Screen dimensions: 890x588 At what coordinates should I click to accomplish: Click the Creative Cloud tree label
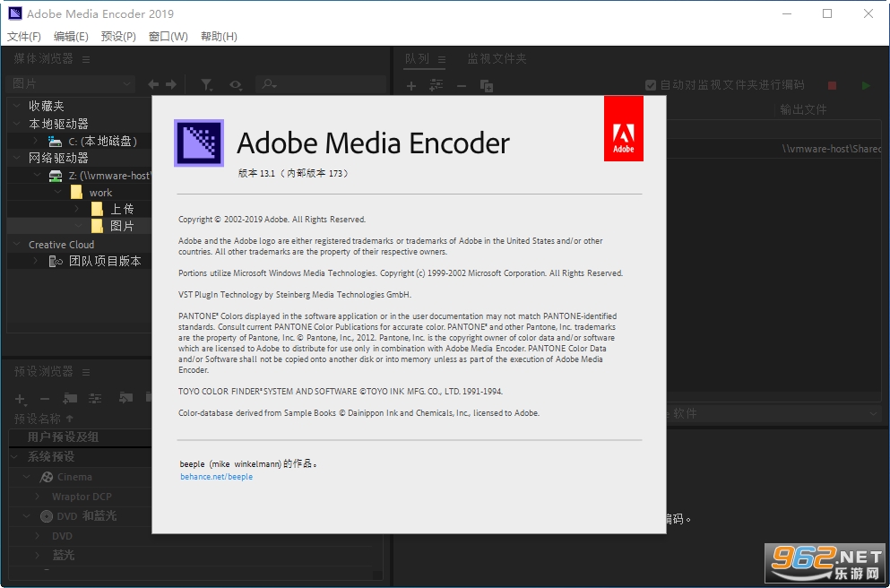61,245
